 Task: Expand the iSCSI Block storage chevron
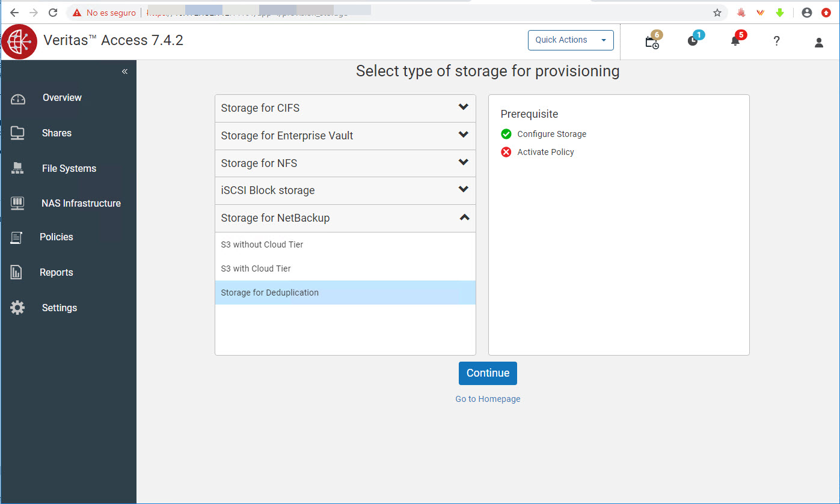[x=463, y=189]
